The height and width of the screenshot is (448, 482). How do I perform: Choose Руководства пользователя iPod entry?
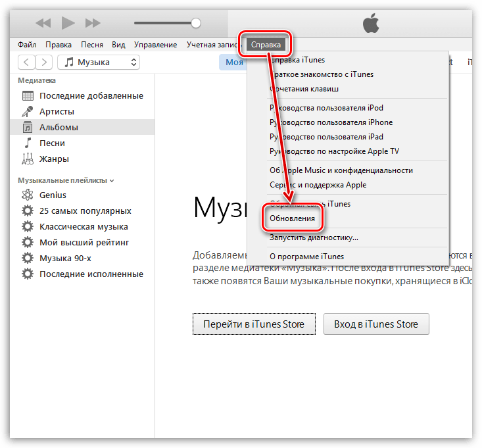(349, 108)
